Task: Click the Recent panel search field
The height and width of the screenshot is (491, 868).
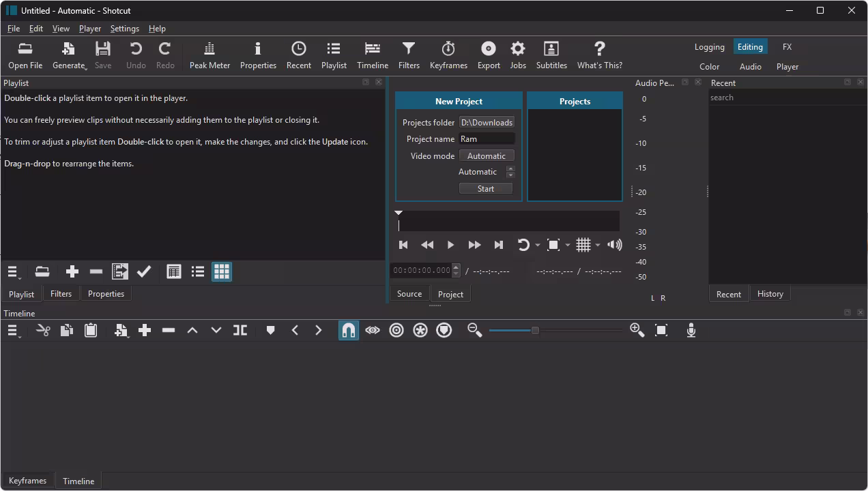Action: [787, 98]
